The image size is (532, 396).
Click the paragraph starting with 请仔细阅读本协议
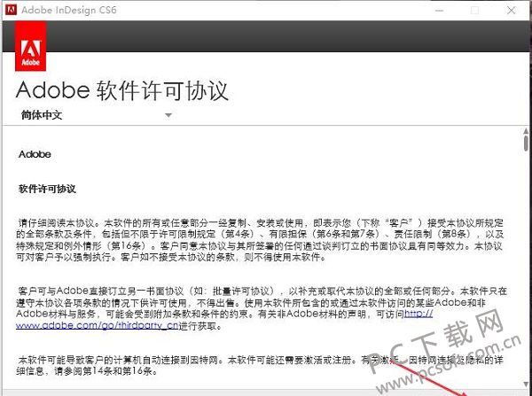click(x=260, y=240)
